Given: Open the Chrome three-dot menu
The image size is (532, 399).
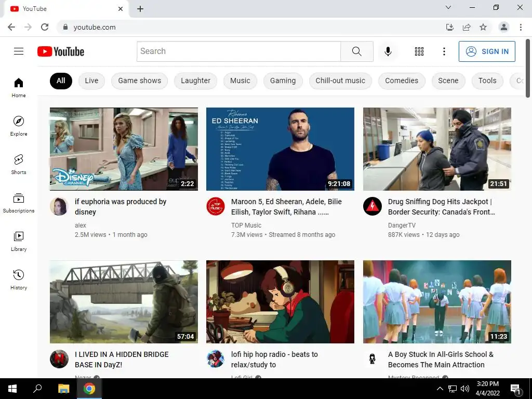Looking at the screenshot, I should click(521, 27).
